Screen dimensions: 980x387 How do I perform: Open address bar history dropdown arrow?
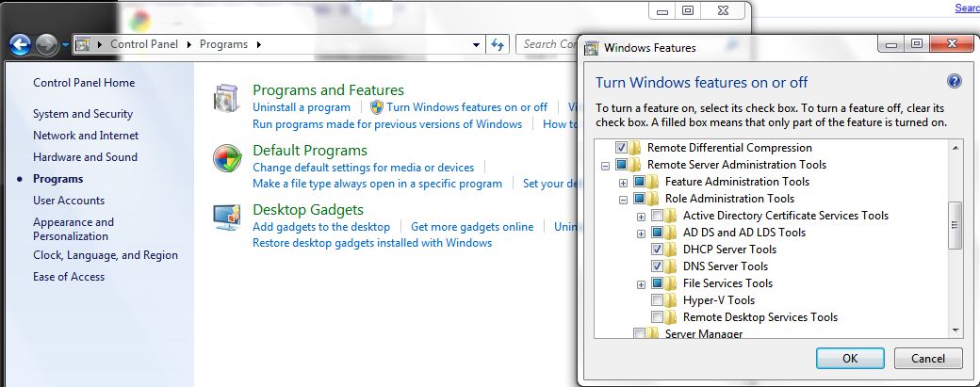coord(476,45)
